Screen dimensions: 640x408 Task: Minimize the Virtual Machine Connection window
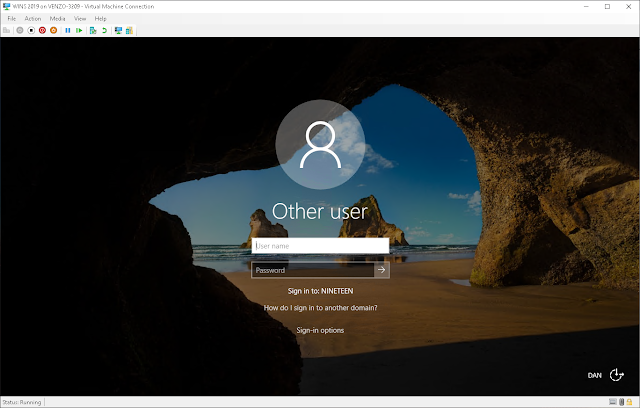click(x=586, y=7)
